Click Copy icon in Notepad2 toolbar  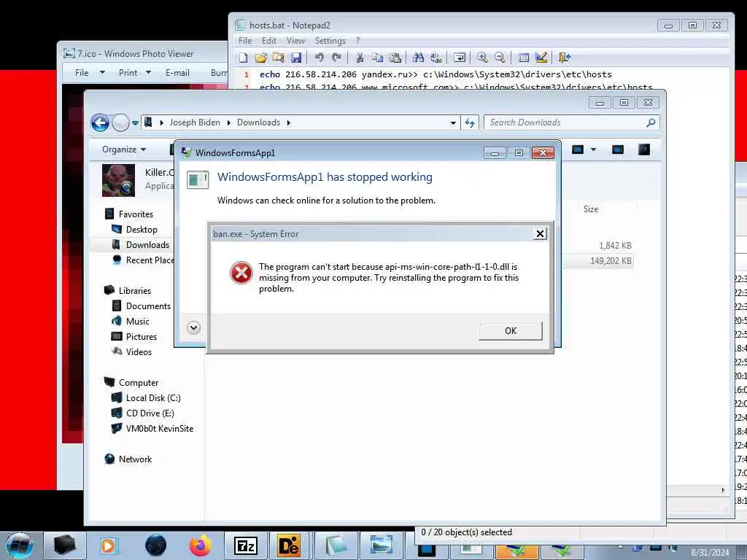tap(377, 58)
